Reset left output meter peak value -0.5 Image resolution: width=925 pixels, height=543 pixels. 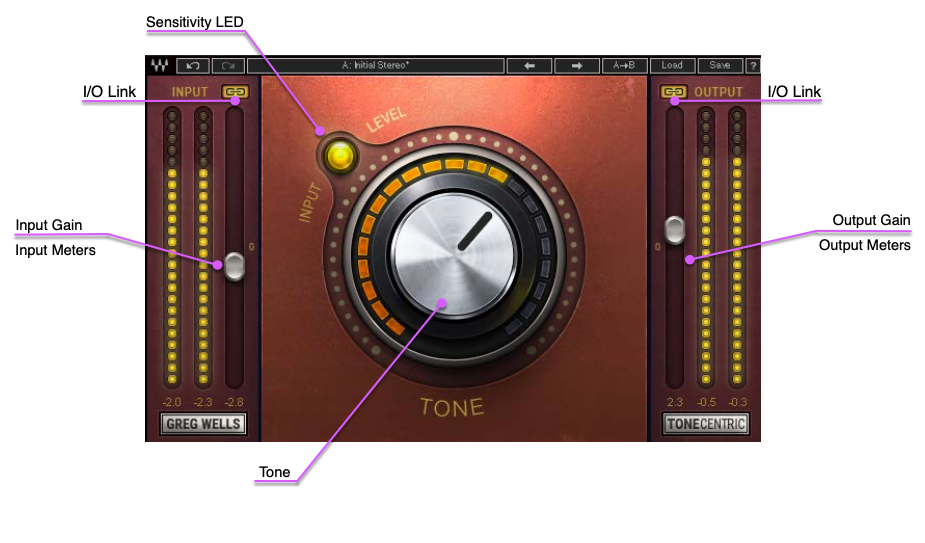[706, 402]
